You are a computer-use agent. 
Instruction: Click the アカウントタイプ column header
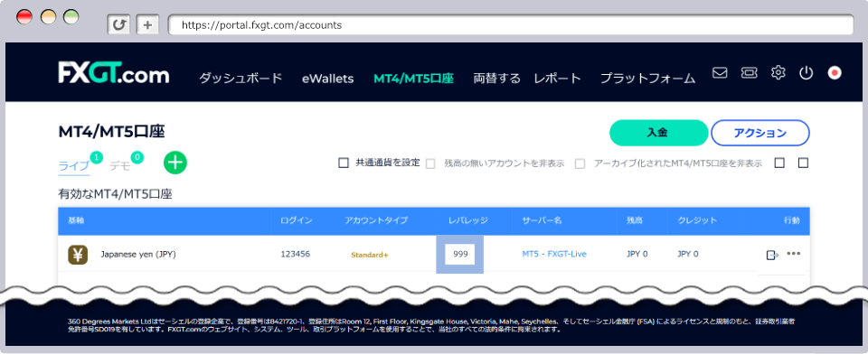click(x=376, y=220)
